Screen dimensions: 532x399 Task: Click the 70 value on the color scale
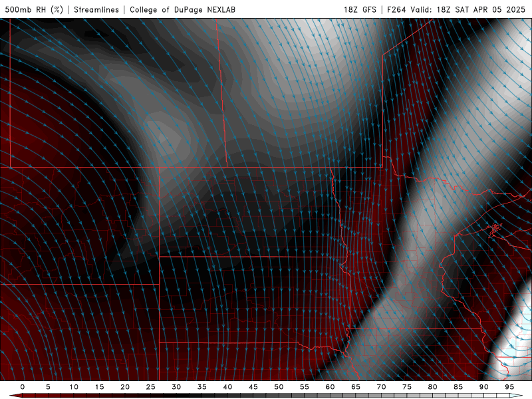pos(381,387)
